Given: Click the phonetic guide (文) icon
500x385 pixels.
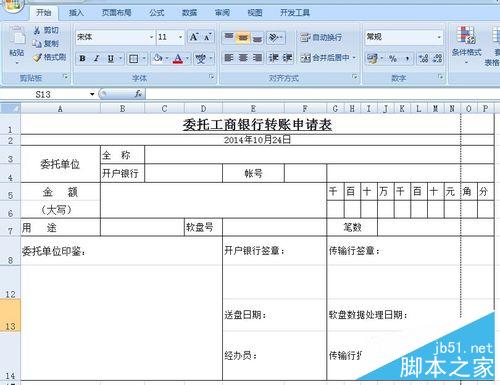Looking at the screenshot, I should [x=201, y=59].
